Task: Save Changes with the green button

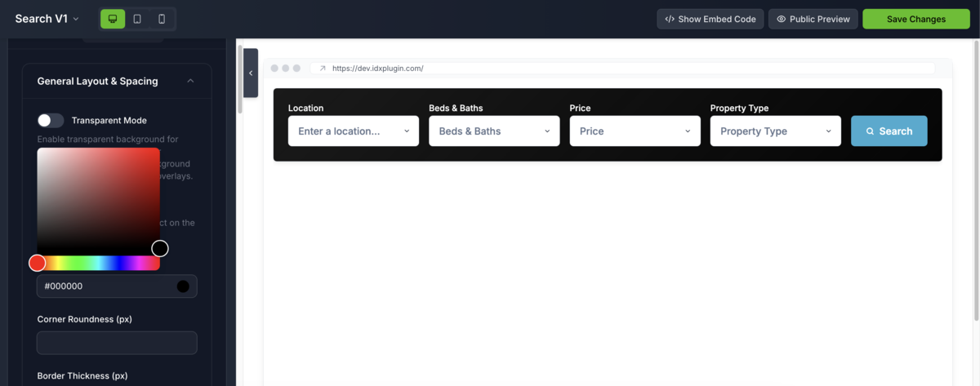Action: point(916,19)
